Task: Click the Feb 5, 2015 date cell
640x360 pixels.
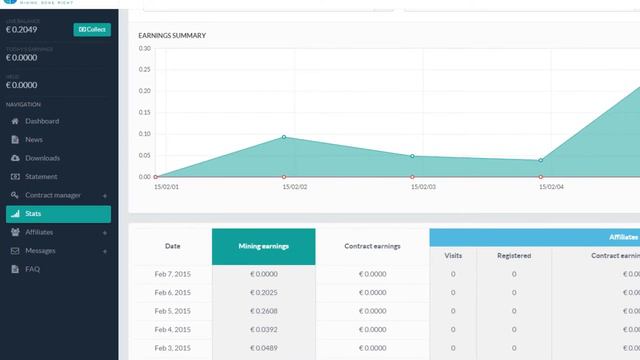Action: pos(173,311)
